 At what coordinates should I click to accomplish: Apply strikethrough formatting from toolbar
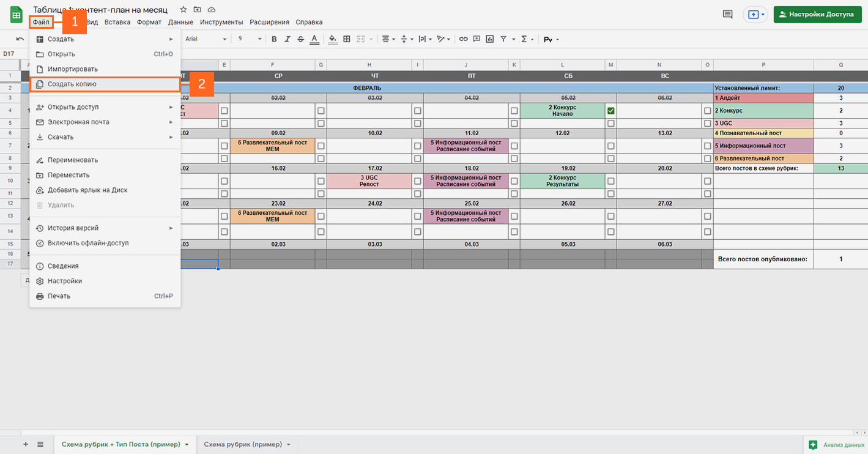(x=300, y=39)
